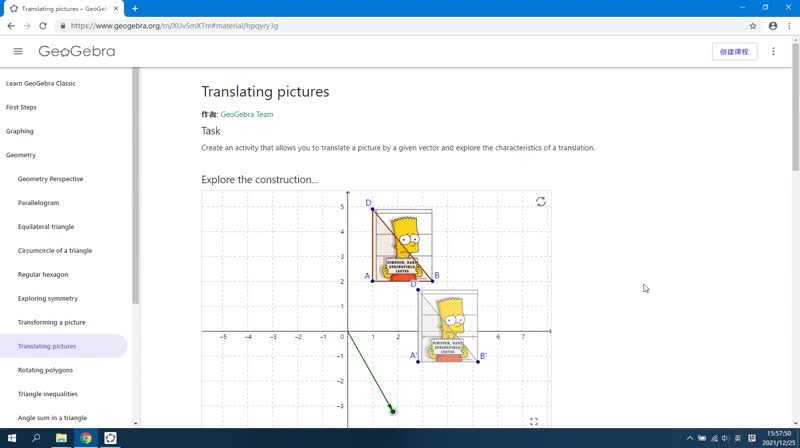Image resolution: width=800 pixels, height=448 pixels.
Task: Click point B of the original picture
Action: tap(433, 281)
